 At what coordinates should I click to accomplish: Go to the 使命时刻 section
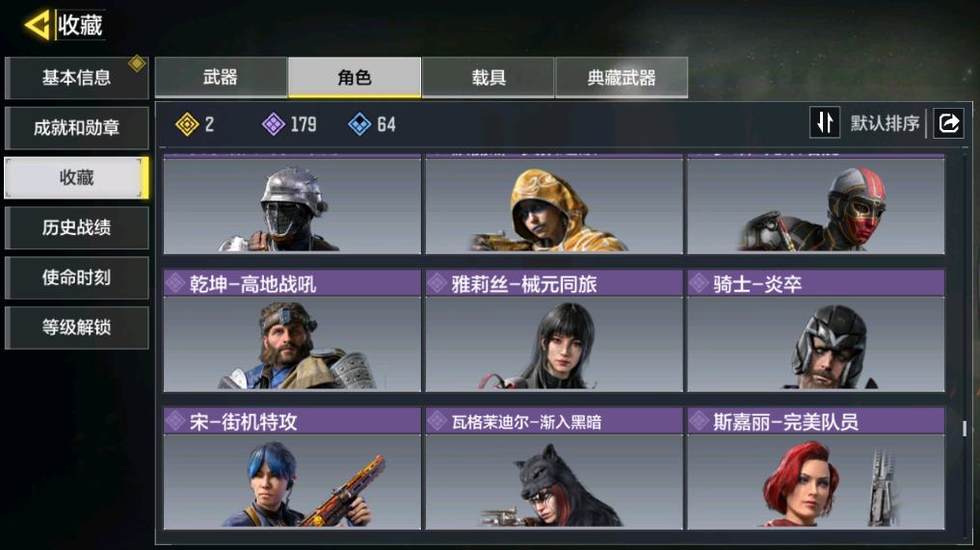[x=76, y=277]
